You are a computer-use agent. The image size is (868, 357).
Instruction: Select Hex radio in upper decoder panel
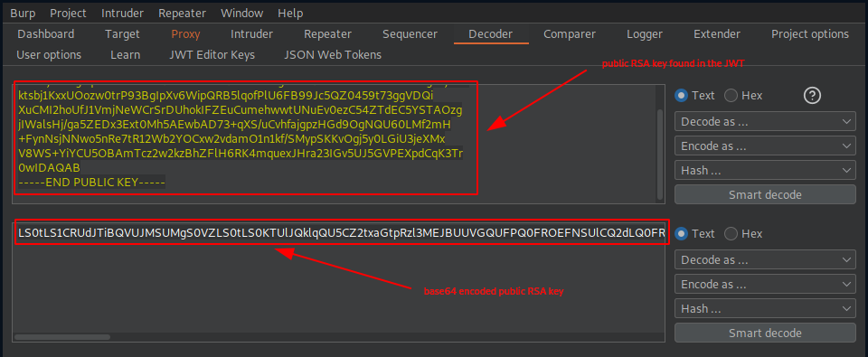pos(731,95)
